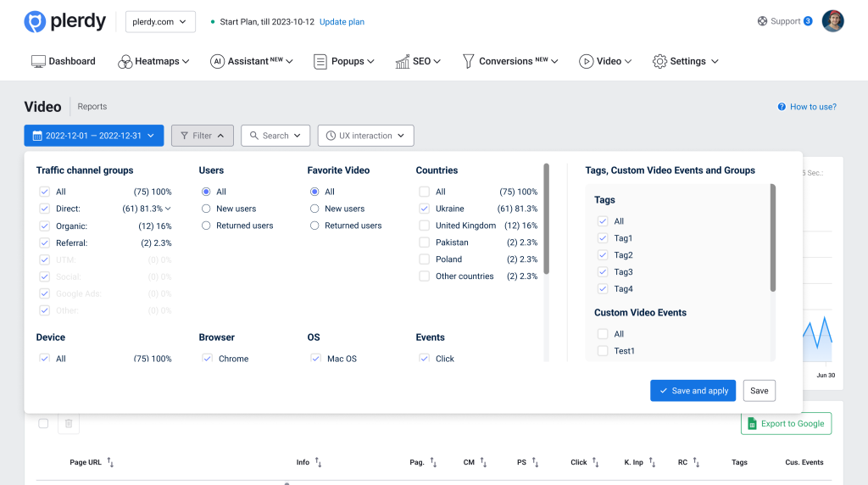
Task: Click the Google Sheets export icon
Action: pyautogui.click(x=752, y=424)
